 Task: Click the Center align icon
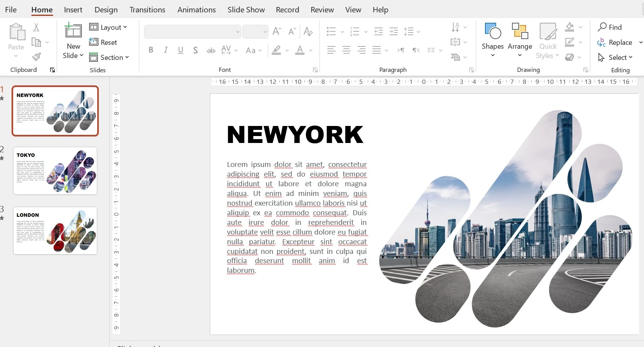347,50
